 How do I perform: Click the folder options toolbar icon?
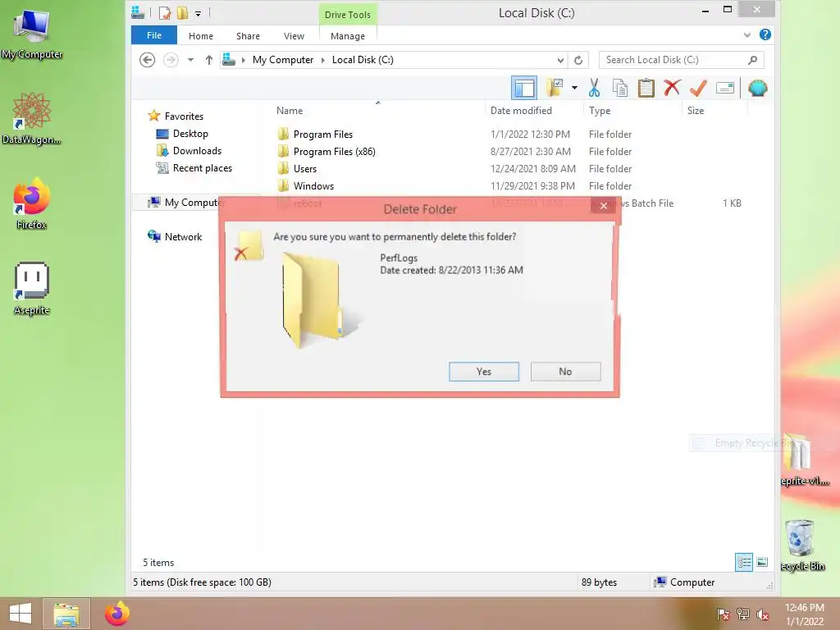pyautogui.click(x=555, y=87)
